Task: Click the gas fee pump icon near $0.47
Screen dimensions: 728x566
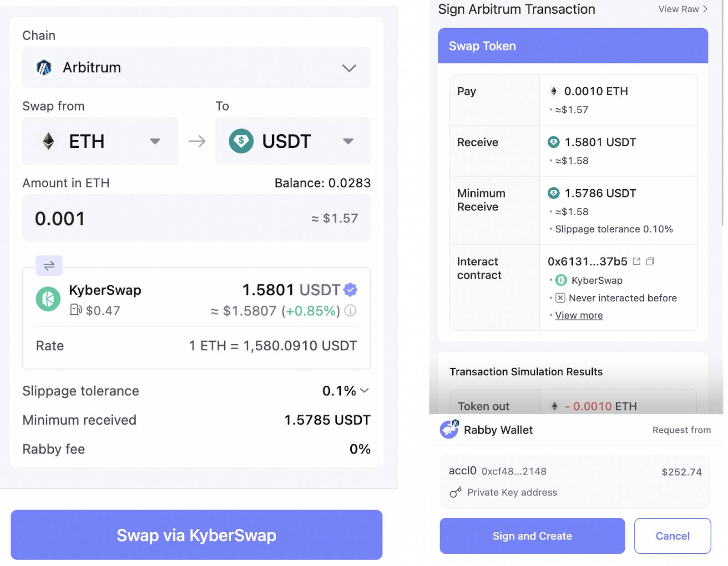Action: pyautogui.click(x=76, y=310)
